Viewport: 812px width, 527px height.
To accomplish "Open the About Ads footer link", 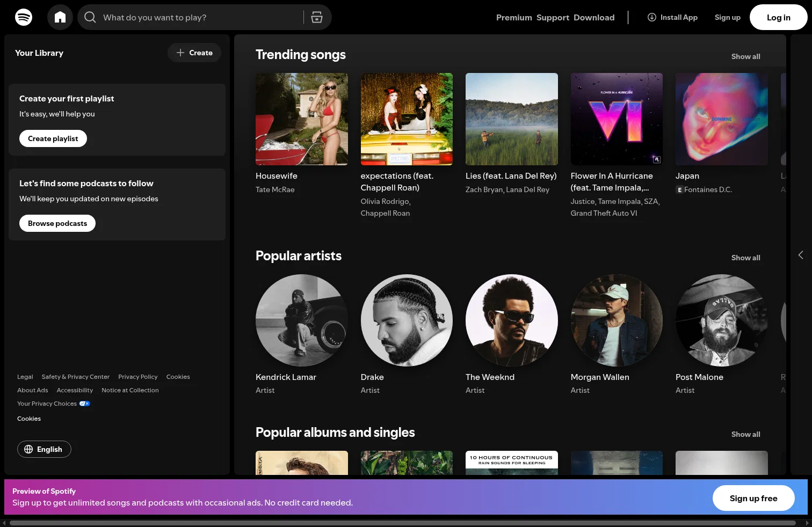I will coord(33,390).
